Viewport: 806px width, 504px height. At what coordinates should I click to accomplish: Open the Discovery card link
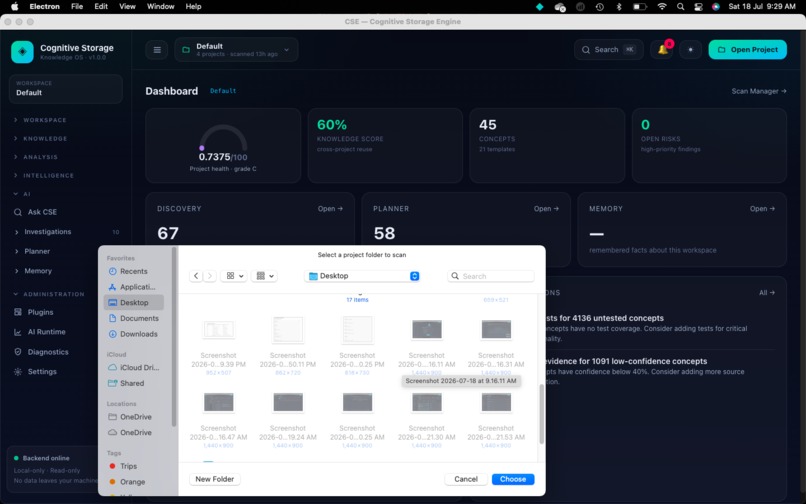(330, 209)
